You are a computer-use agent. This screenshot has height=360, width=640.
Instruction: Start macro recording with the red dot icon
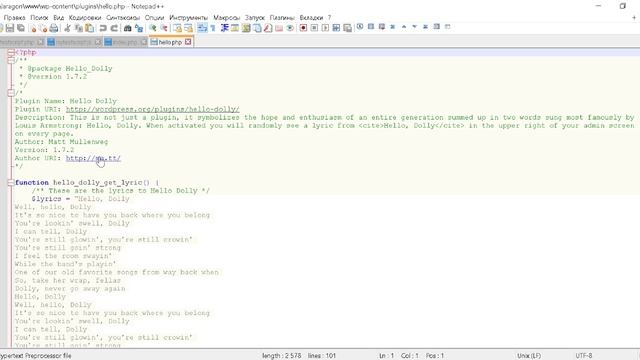[x=303, y=28]
